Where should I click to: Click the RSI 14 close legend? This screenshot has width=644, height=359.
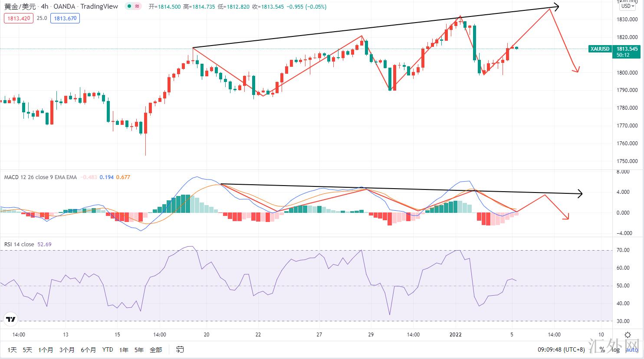[19, 245]
